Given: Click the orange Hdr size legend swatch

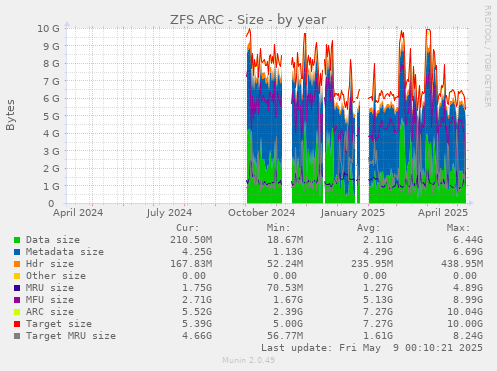Looking at the screenshot, I should tap(17, 264).
